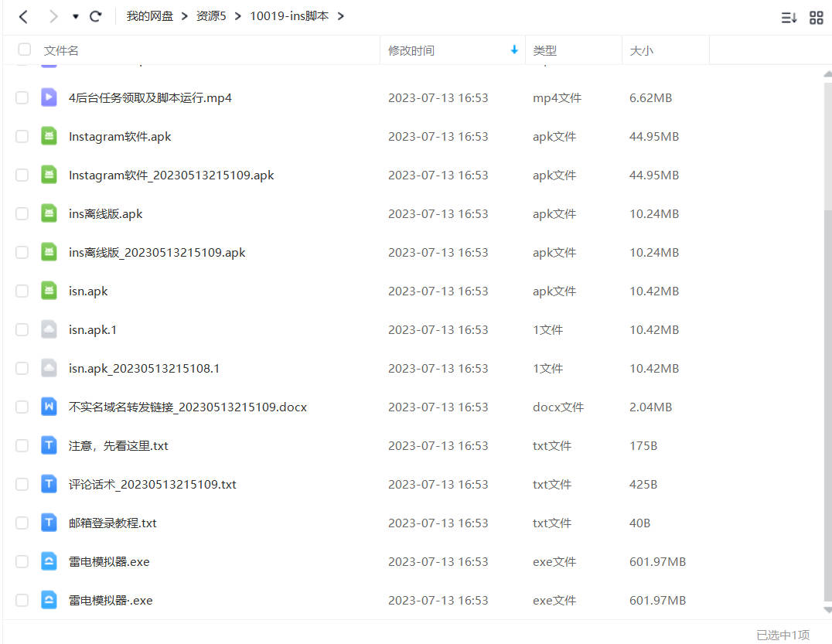Image resolution: width=832 pixels, height=644 pixels.
Task: Select file name 不实名域名转发链接_20230513215109.docx
Action: point(188,407)
